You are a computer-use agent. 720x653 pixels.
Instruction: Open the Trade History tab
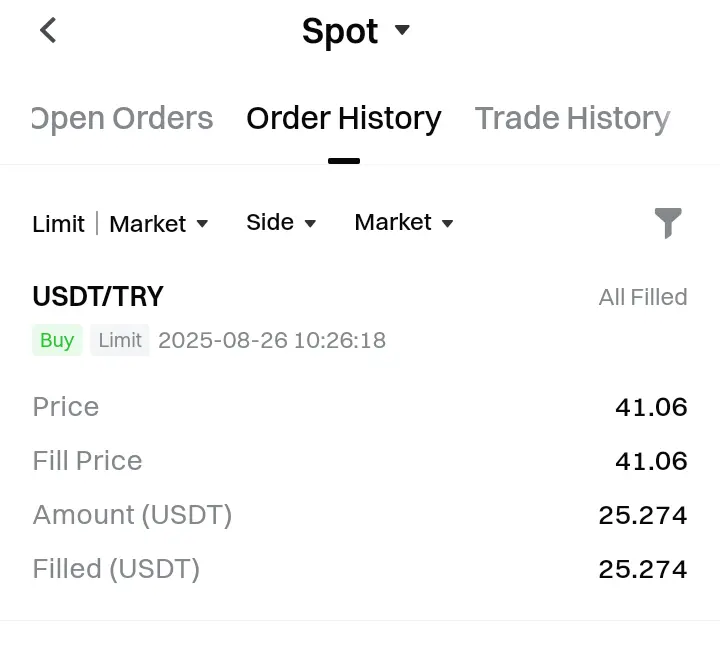(x=572, y=118)
